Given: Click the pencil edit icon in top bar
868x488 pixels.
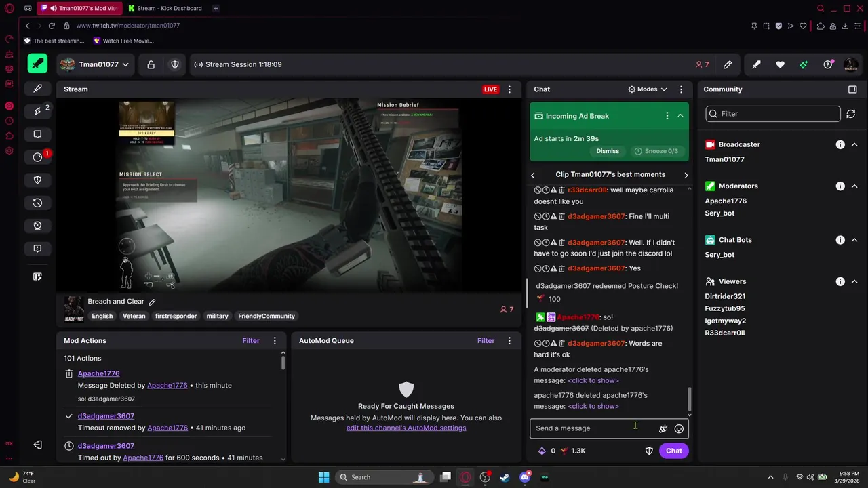Looking at the screenshot, I should point(728,64).
